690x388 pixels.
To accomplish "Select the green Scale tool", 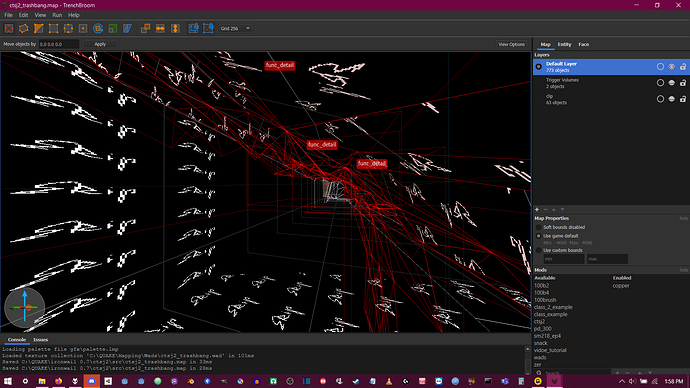I will (113, 29).
